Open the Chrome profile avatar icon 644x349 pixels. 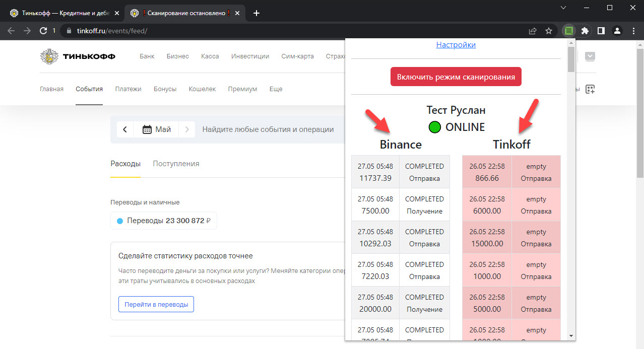(617, 31)
